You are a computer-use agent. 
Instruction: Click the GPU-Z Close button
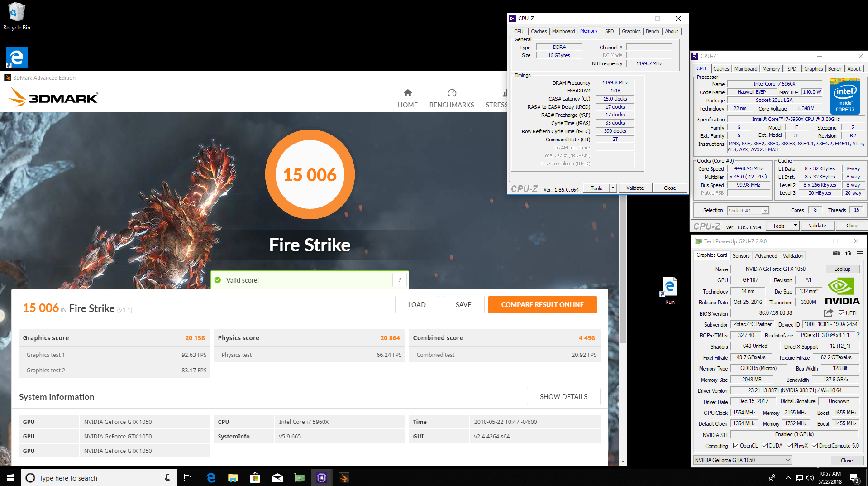[846, 460]
